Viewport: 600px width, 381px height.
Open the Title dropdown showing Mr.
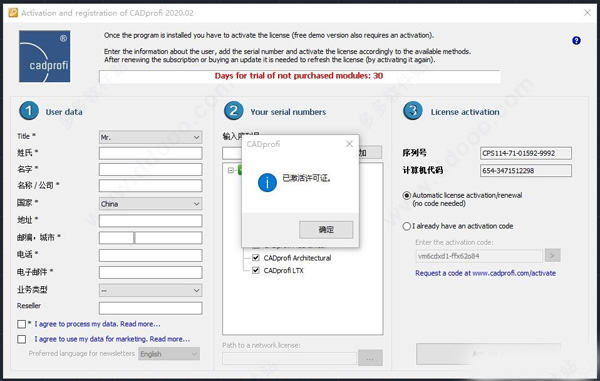[150, 137]
